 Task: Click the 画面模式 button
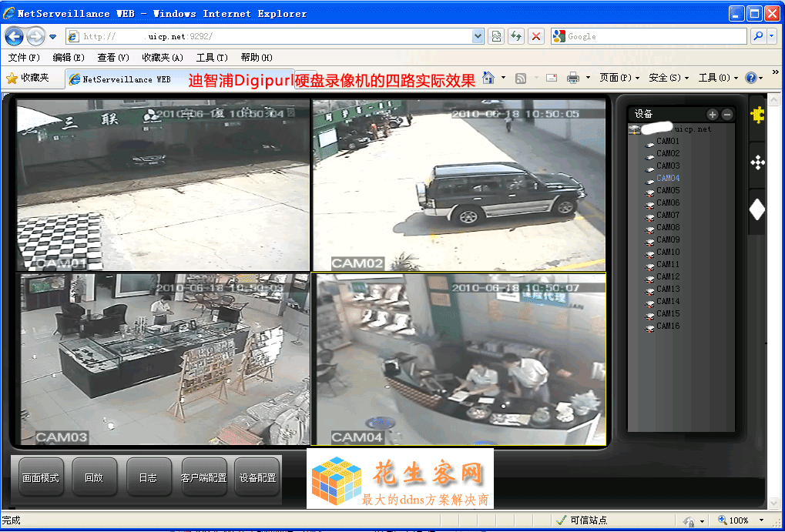pos(41,478)
